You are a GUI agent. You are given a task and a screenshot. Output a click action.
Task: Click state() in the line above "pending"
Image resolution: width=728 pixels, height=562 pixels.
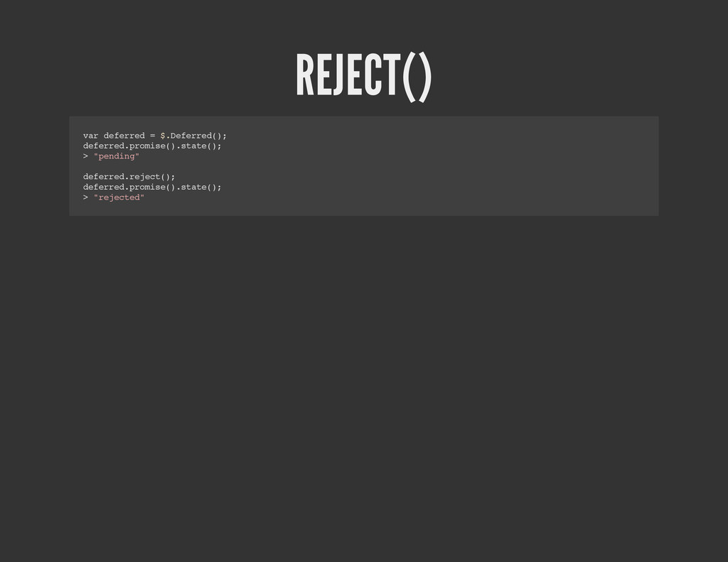[198, 146]
